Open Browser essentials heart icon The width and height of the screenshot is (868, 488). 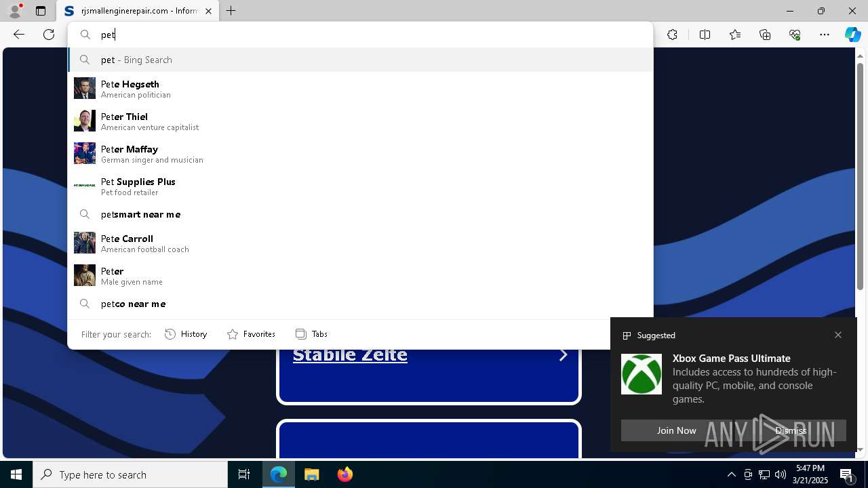coord(795,35)
